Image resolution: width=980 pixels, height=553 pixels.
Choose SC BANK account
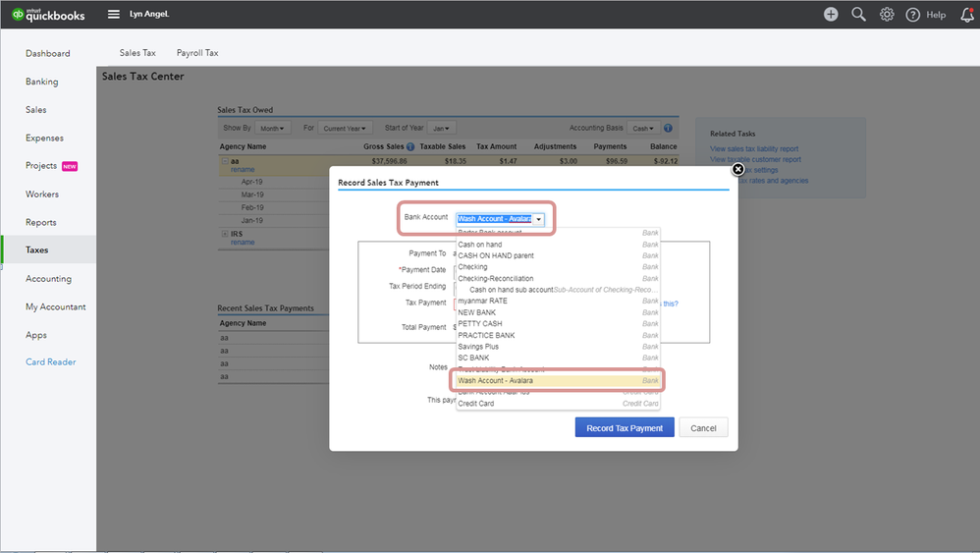click(x=558, y=359)
